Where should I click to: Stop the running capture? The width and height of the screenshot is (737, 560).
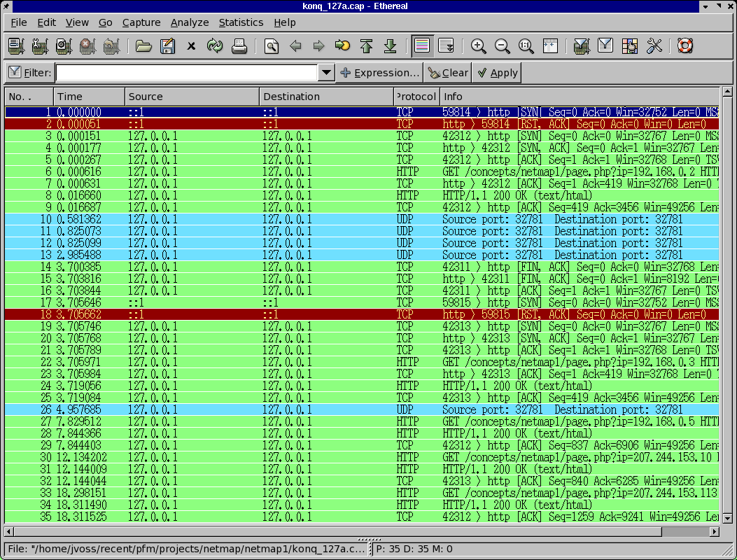click(x=87, y=46)
